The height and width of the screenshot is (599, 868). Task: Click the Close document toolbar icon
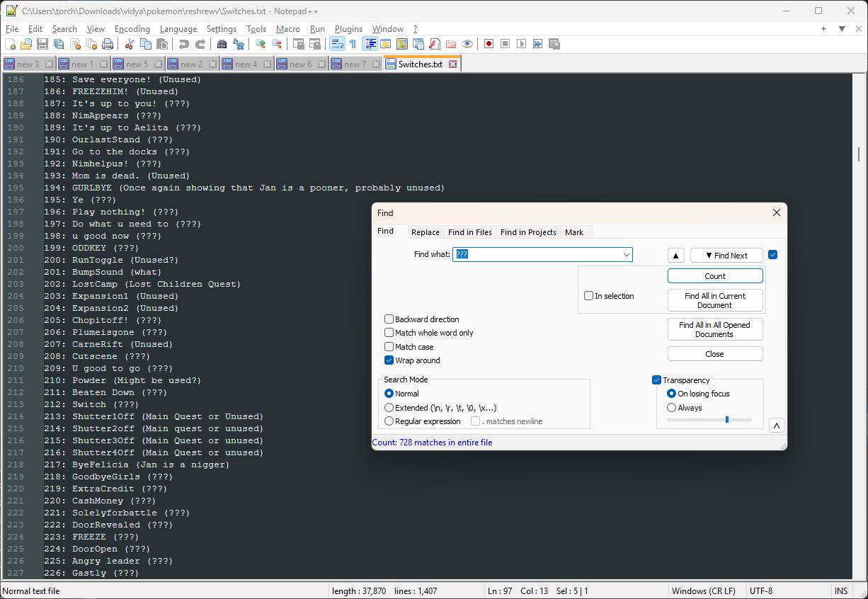pyautogui.click(x=75, y=44)
